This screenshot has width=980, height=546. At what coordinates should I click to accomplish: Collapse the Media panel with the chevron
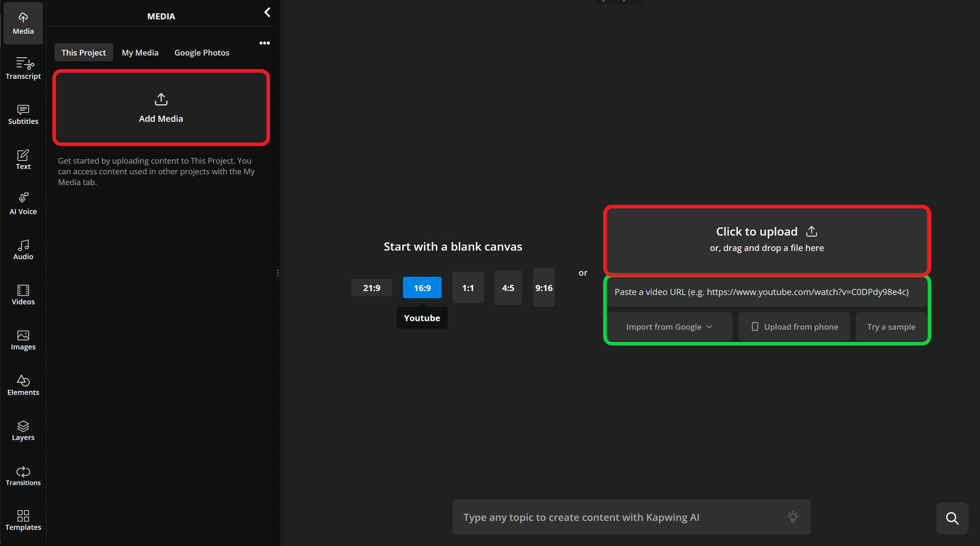click(x=267, y=12)
